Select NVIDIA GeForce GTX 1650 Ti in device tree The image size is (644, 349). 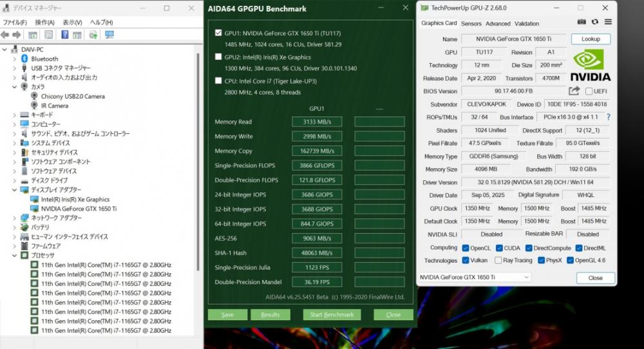tap(79, 209)
